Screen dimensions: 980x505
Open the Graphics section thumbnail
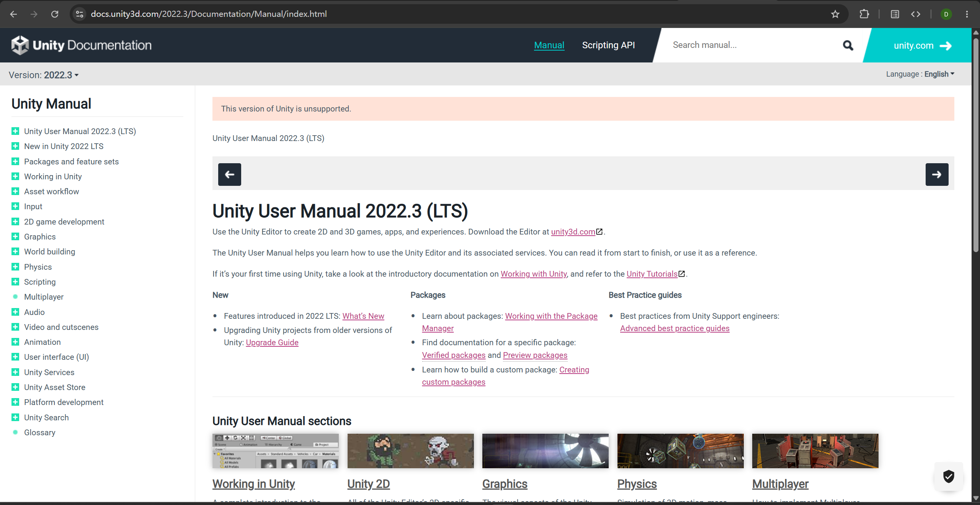pos(545,451)
